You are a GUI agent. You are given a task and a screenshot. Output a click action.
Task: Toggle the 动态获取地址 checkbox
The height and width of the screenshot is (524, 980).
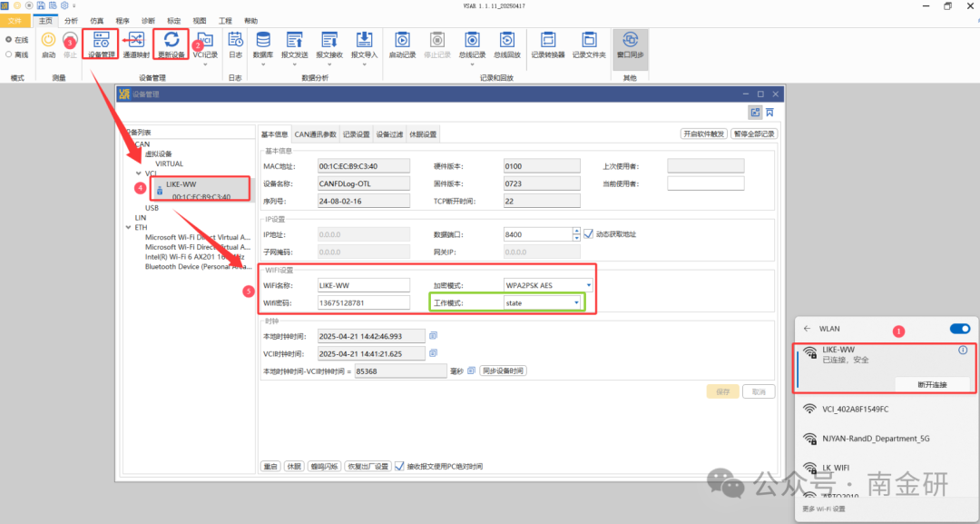[588, 233]
